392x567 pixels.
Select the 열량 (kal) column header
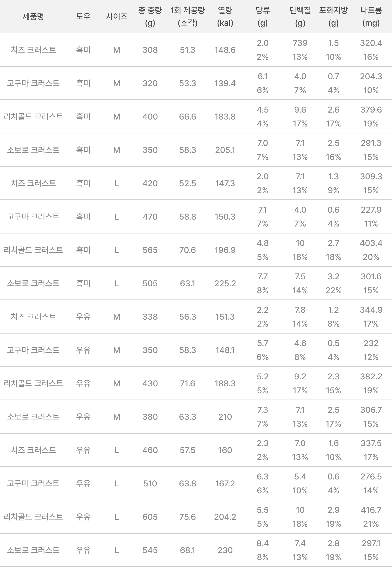pyautogui.click(x=225, y=16)
